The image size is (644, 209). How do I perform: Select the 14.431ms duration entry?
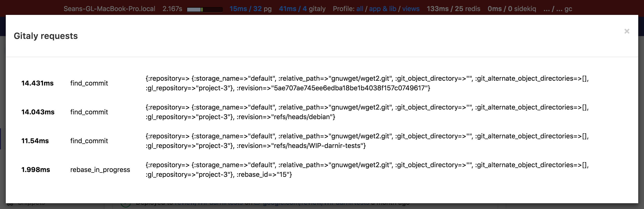(37, 83)
